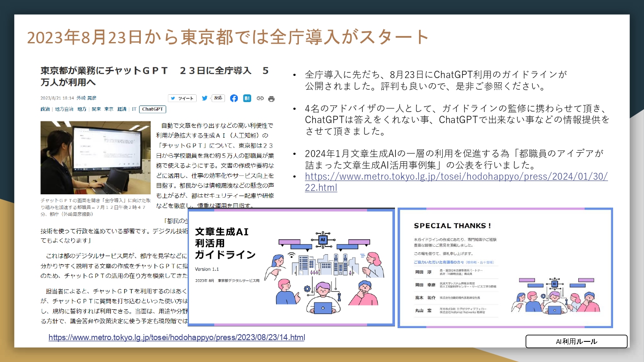This screenshot has width=644, height=362.
Task: Click the small AI chip icon on thanks page
Action: (555, 284)
